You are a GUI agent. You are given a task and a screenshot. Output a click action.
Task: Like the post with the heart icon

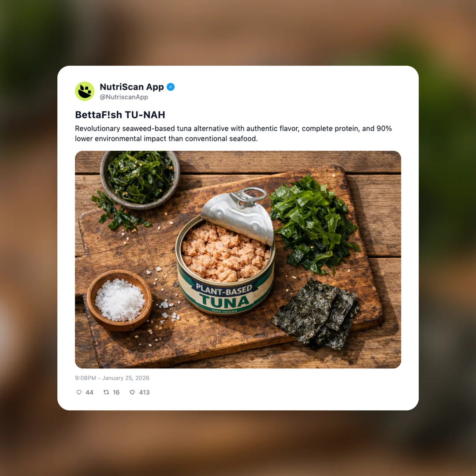point(132,392)
